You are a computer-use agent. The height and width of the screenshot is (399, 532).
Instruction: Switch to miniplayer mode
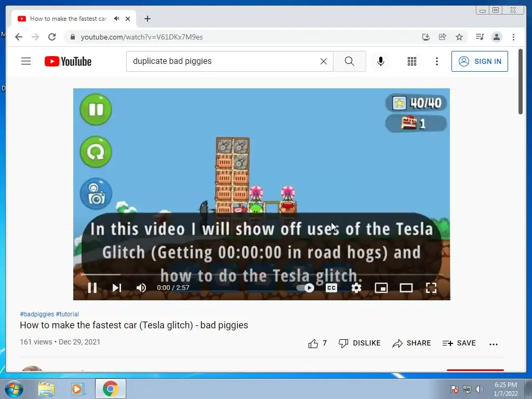click(381, 288)
